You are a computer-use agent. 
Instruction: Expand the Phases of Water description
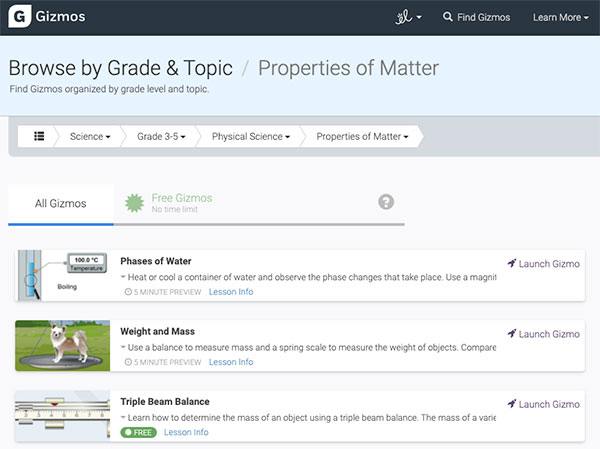tap(123, 276)
